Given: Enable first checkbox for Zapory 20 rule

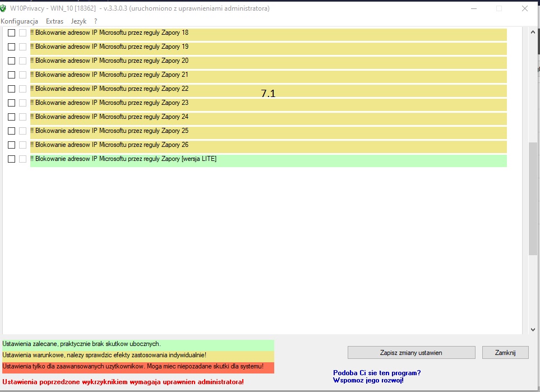Looking at the screenshot, I should click(11, 61).
